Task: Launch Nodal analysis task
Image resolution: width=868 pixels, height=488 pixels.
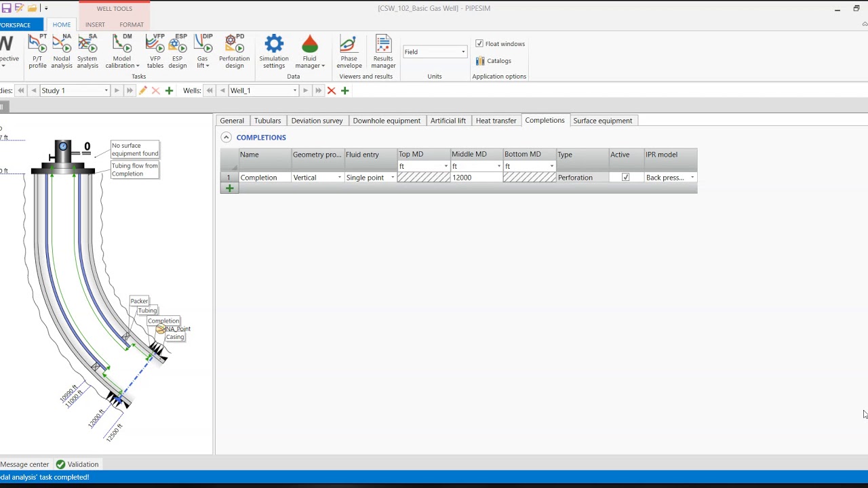Action: pyautogui.click(x=61, y=52)
